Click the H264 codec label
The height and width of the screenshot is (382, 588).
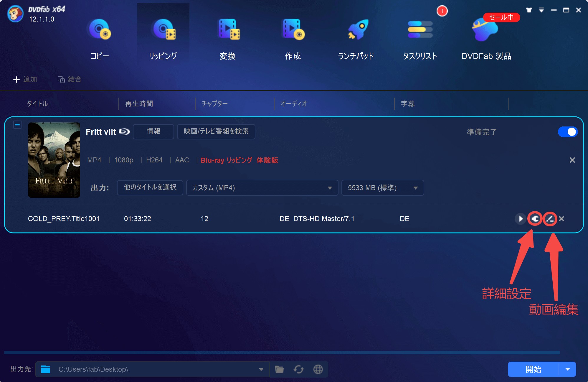tap(154, 160)
